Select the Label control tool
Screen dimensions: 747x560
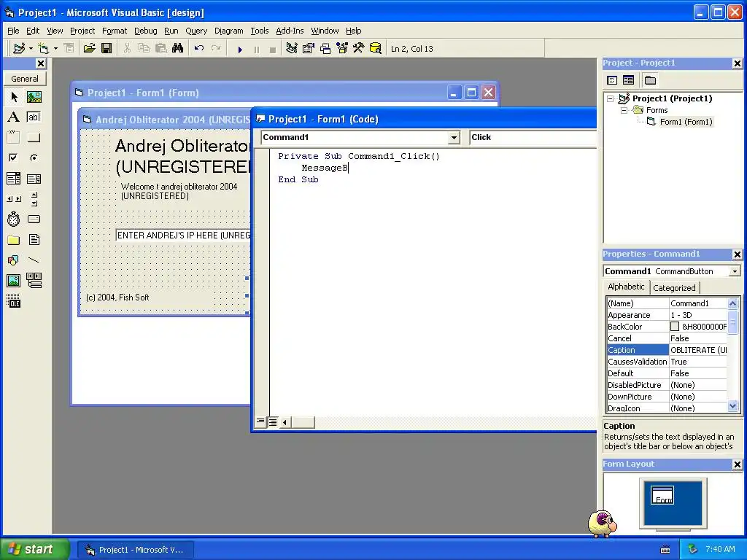14,117
